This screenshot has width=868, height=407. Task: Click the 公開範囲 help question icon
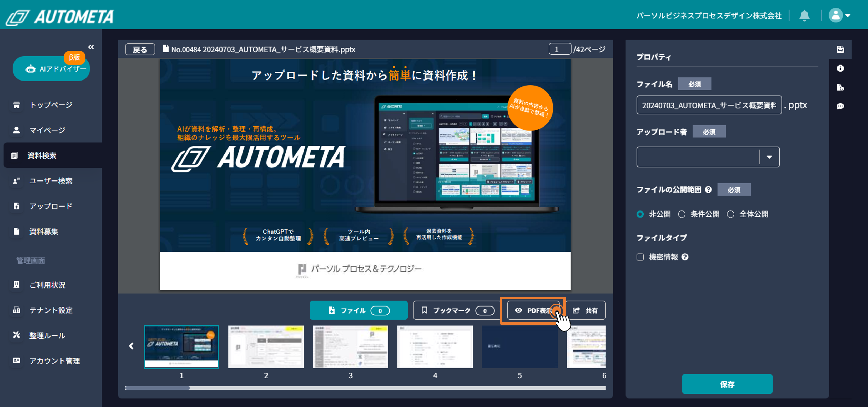click(708, 190)
